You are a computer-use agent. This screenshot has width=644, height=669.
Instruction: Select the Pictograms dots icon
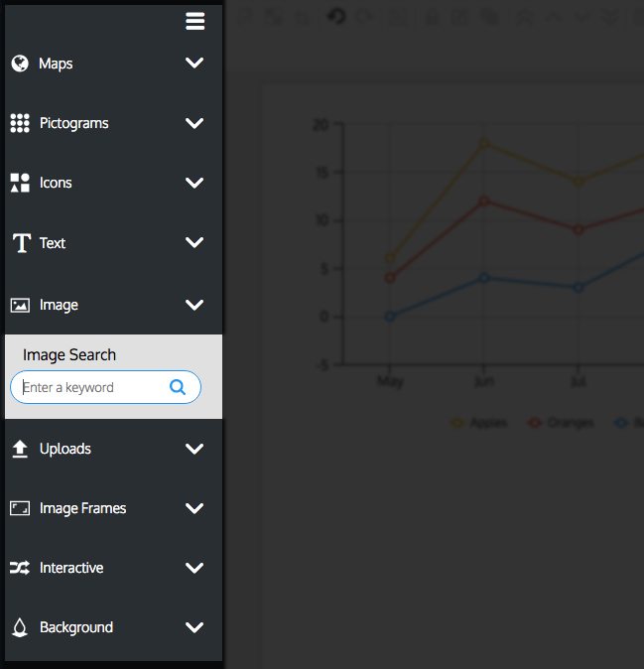[x=20, y=123]
